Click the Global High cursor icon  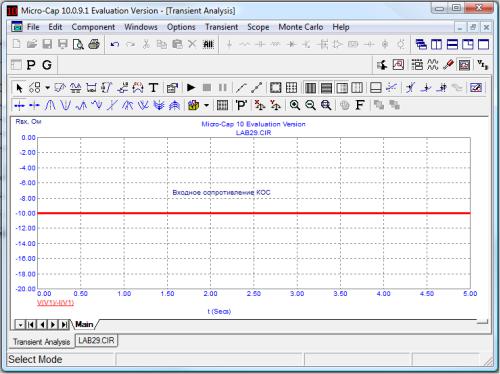128,105
